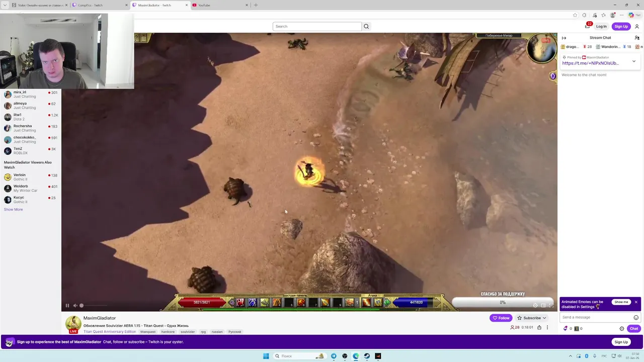Open the browser tab search chevron

point(5,5)
